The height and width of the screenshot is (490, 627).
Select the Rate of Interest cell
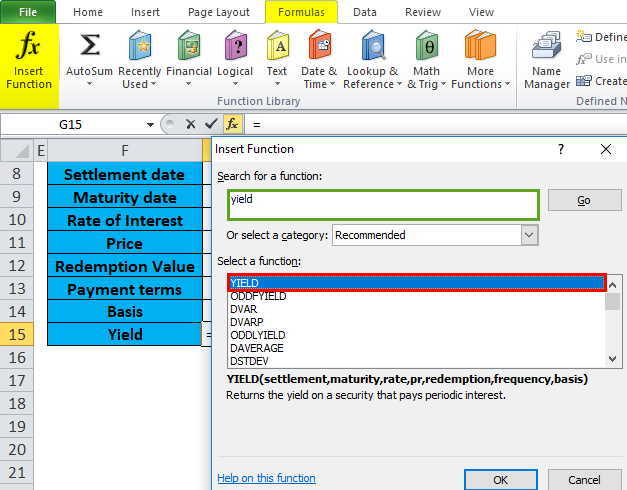point(125,220)
